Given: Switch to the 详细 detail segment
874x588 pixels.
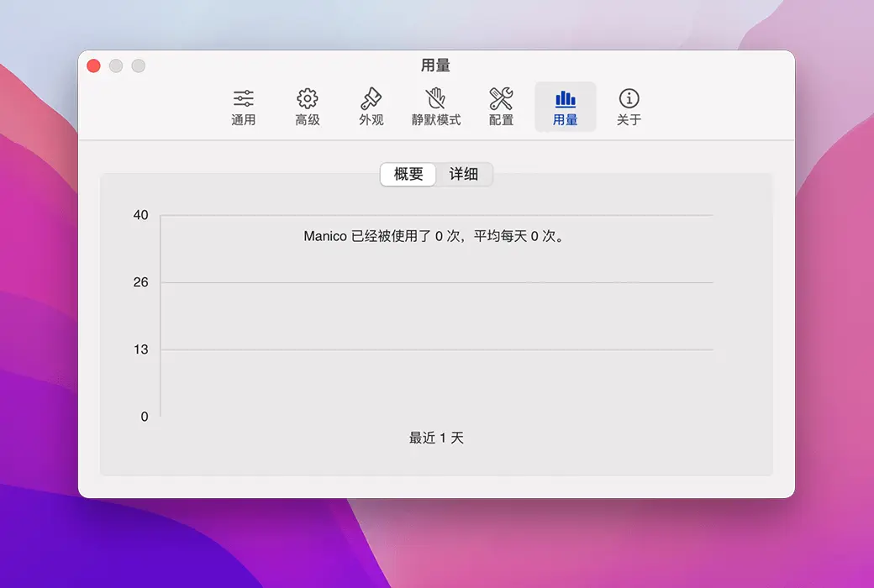Looking at the screenshot, I should coord(464,175).
